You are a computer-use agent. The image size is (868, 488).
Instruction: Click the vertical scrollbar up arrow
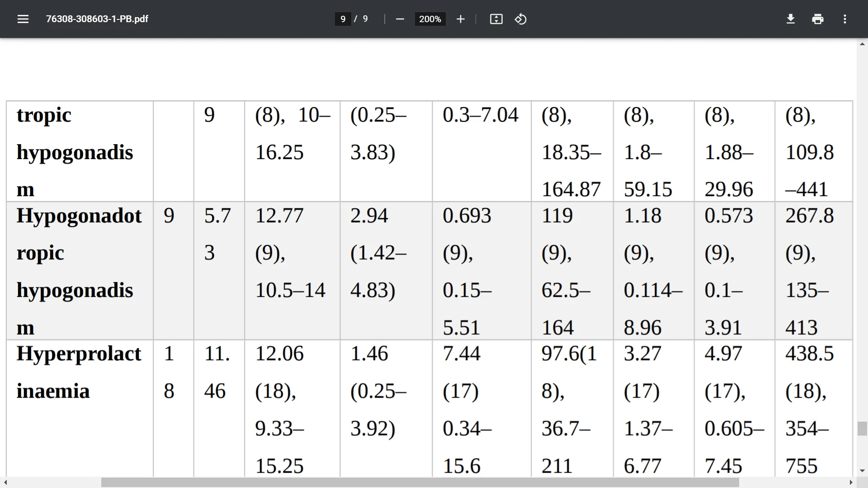tap(862, 44)
